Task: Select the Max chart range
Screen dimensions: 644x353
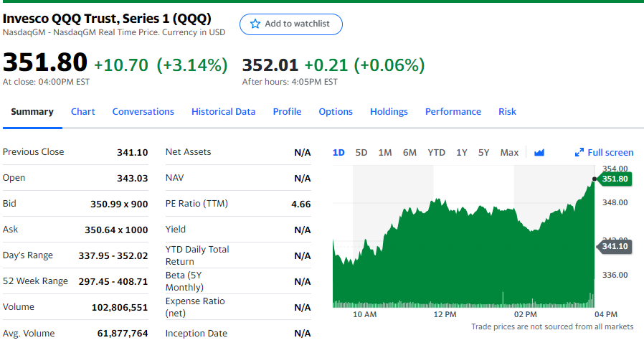Action: pyautogui.click(x=509, y=152)
